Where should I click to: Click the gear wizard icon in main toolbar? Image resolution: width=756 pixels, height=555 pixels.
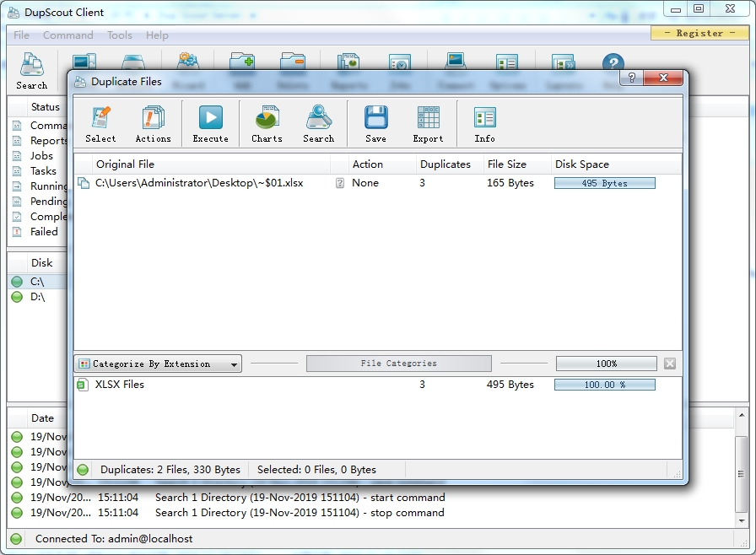point(188,62)
